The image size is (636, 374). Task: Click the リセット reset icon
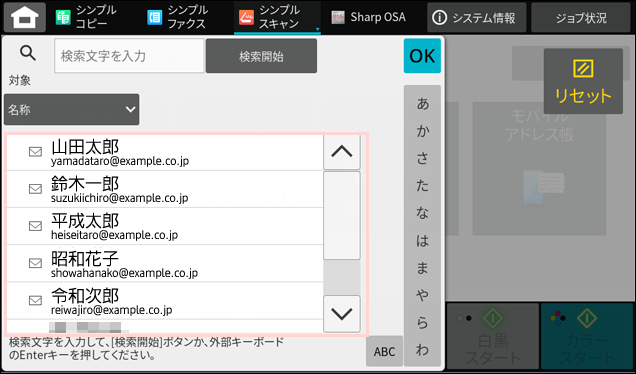(x=583, y=69)
